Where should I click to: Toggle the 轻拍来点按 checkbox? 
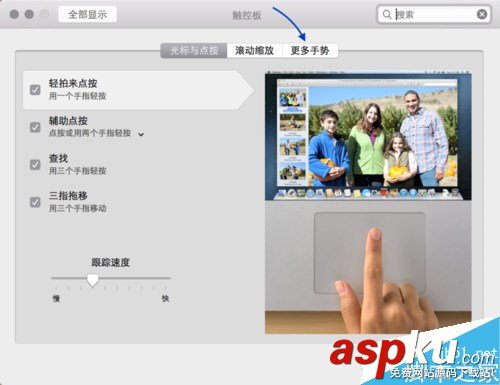[35, 90]
